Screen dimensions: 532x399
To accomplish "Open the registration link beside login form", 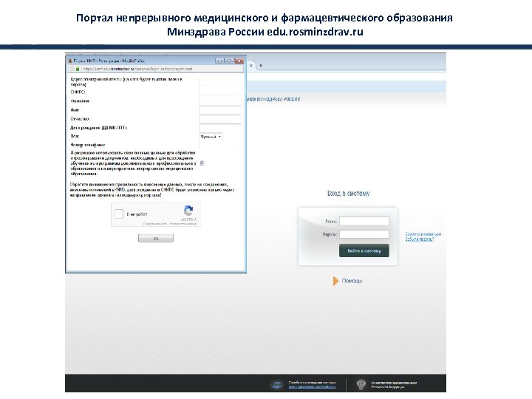I will point(423,234).
